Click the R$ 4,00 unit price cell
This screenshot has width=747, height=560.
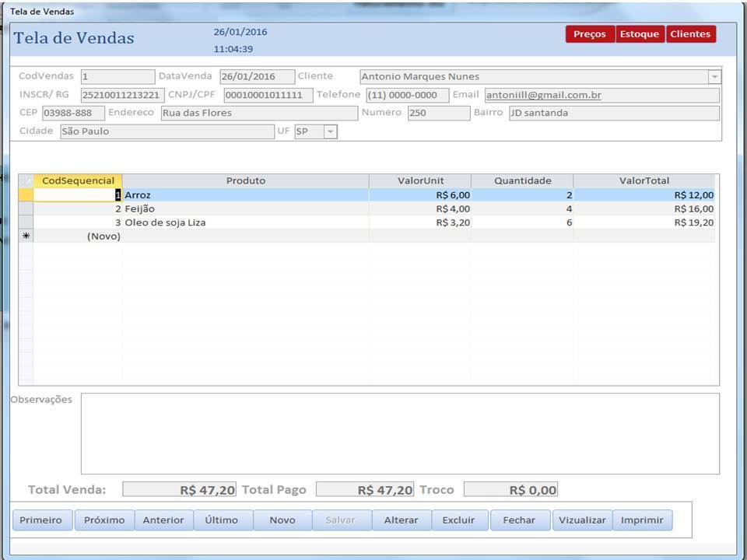420,208
